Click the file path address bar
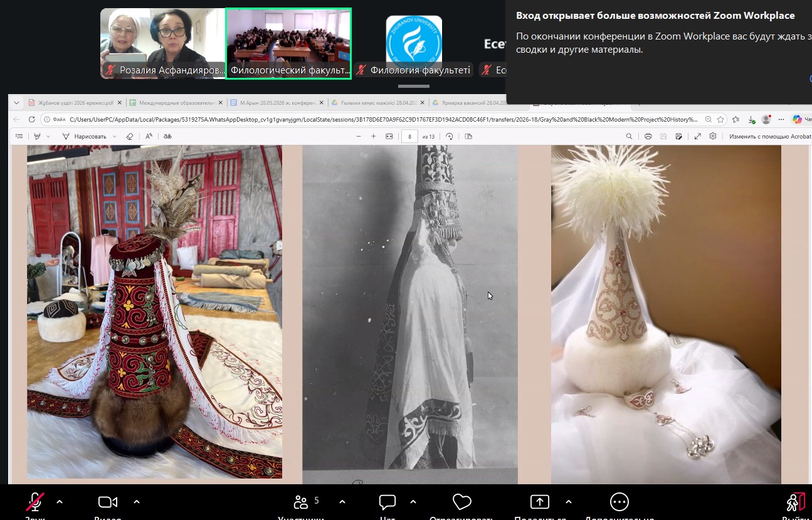 point(382,119)
